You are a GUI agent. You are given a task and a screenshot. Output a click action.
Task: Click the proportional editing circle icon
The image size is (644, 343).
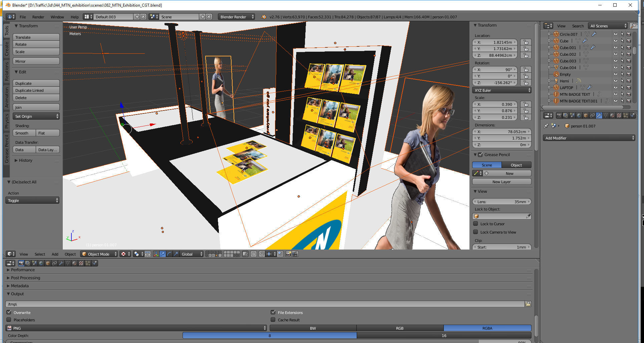254,254
